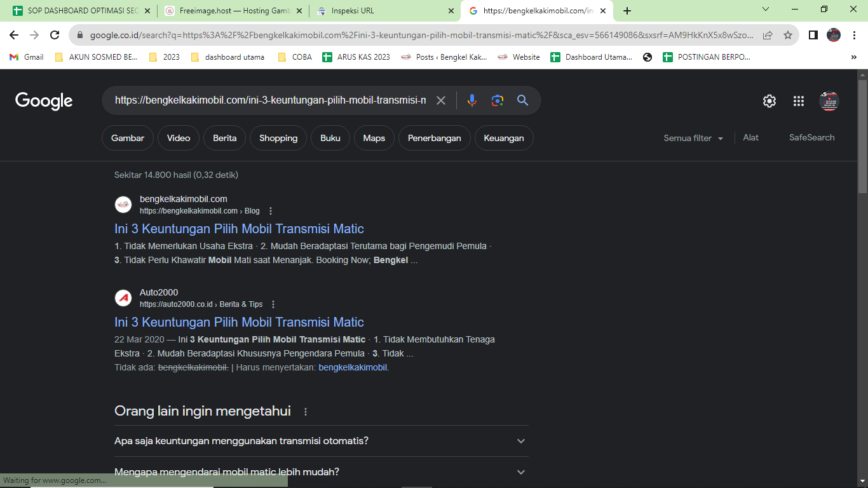Open the dashboard utama bookmark folder
Screen dimensions: 868x488
pyautogui.click(x=227, y=57)
